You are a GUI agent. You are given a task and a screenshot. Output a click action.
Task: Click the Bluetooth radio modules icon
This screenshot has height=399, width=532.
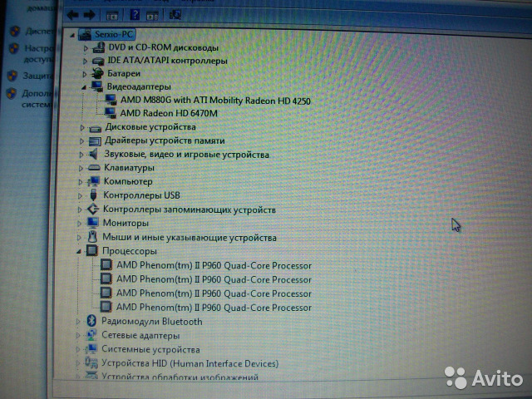point(91,322)
